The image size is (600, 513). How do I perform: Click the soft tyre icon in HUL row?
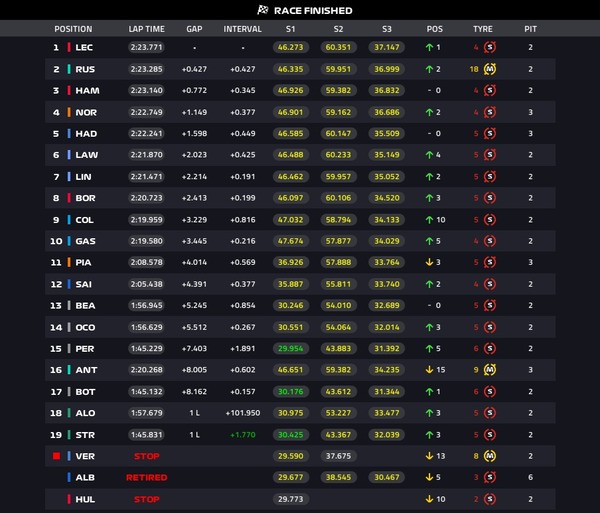[490, 499]
